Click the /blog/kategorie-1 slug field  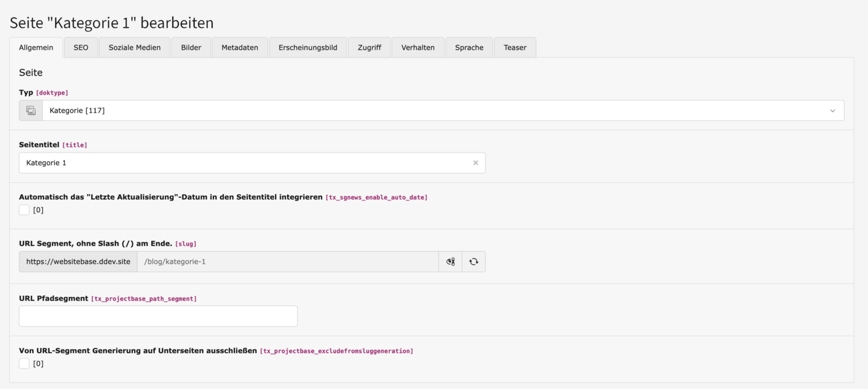click(x=287, y=262)
